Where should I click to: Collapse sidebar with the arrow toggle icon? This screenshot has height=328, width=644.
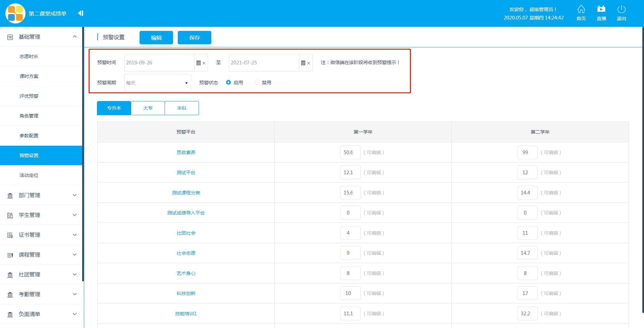(80, 13)
